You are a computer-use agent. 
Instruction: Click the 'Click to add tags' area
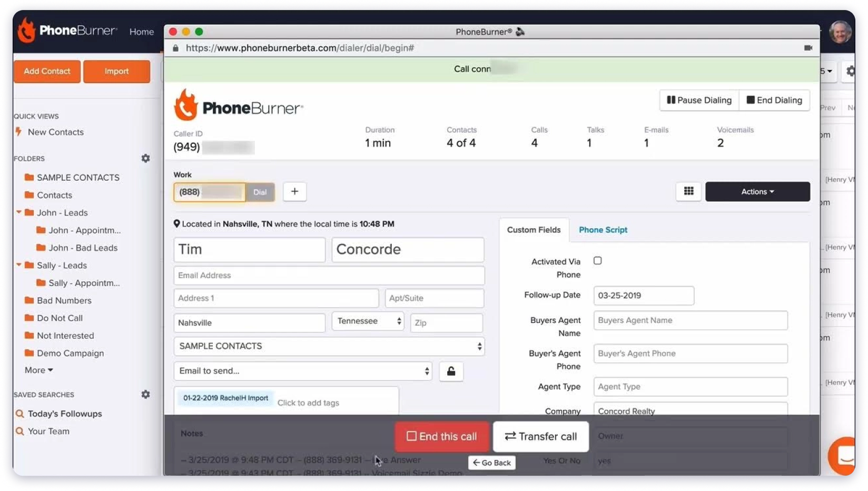point(308,403)
